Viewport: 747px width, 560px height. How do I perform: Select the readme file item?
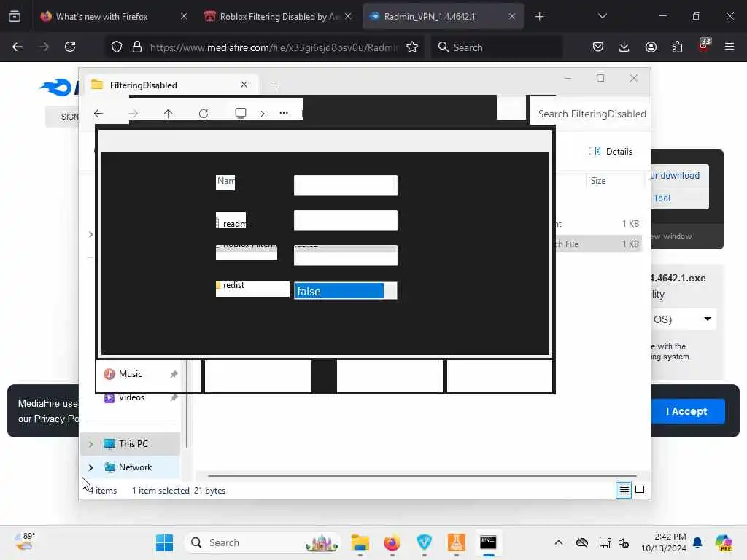tap(231, 223)
